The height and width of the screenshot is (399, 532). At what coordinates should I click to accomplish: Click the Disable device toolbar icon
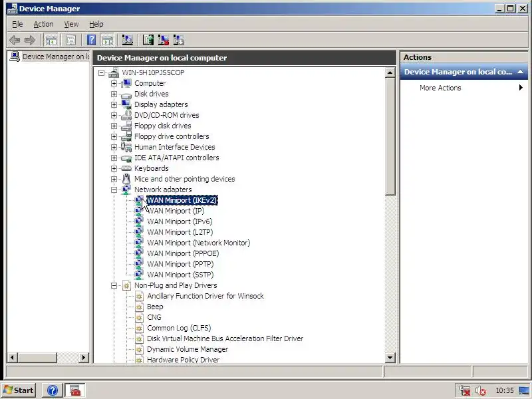(x=179, y=41)
